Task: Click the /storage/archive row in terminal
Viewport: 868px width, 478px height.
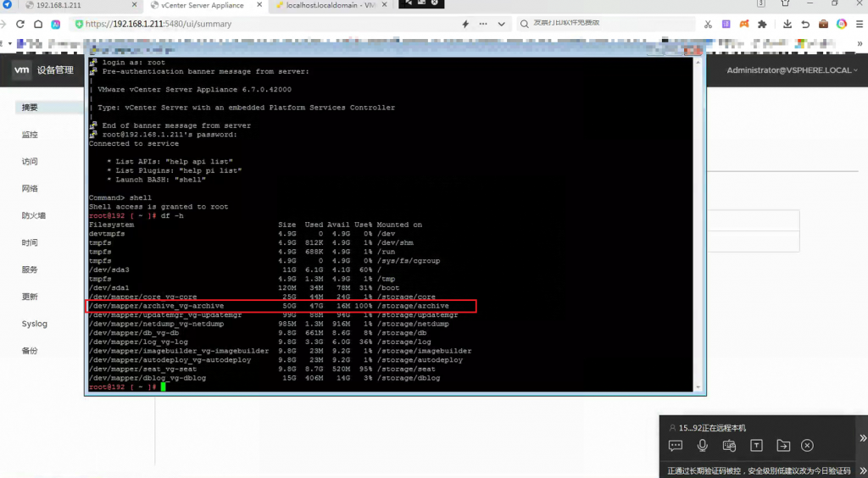Action: (x=281, y=306)
